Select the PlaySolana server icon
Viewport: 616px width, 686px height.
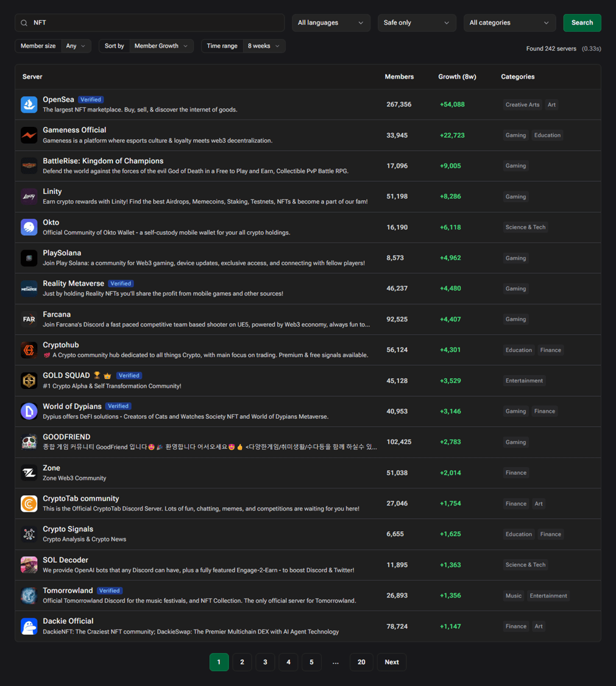[x=28, y=257]
